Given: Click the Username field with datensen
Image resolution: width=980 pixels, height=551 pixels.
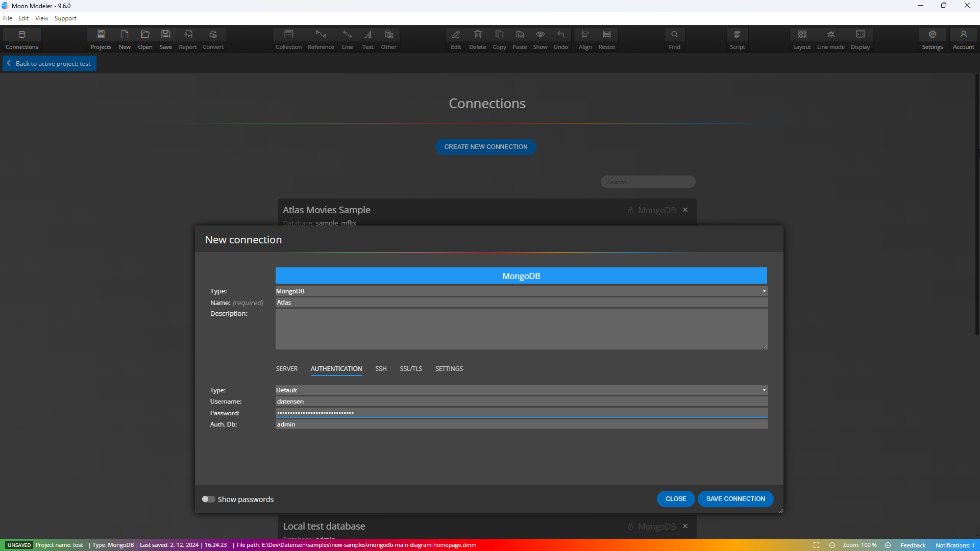Looking at the screenshot, I should click(521, 402).
